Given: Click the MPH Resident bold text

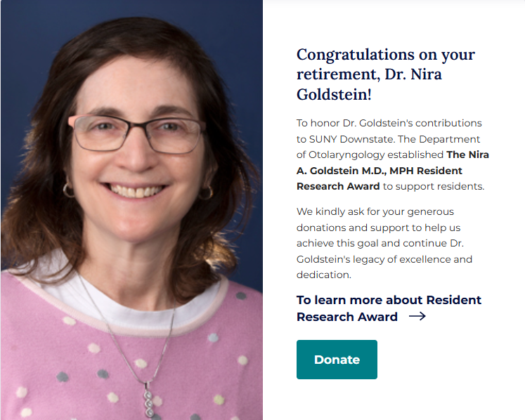Looking at the screenshot, I should [429, 170].
